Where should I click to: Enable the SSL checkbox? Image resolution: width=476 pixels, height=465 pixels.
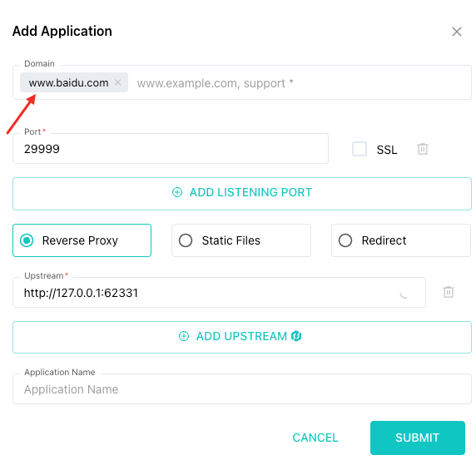359,149
